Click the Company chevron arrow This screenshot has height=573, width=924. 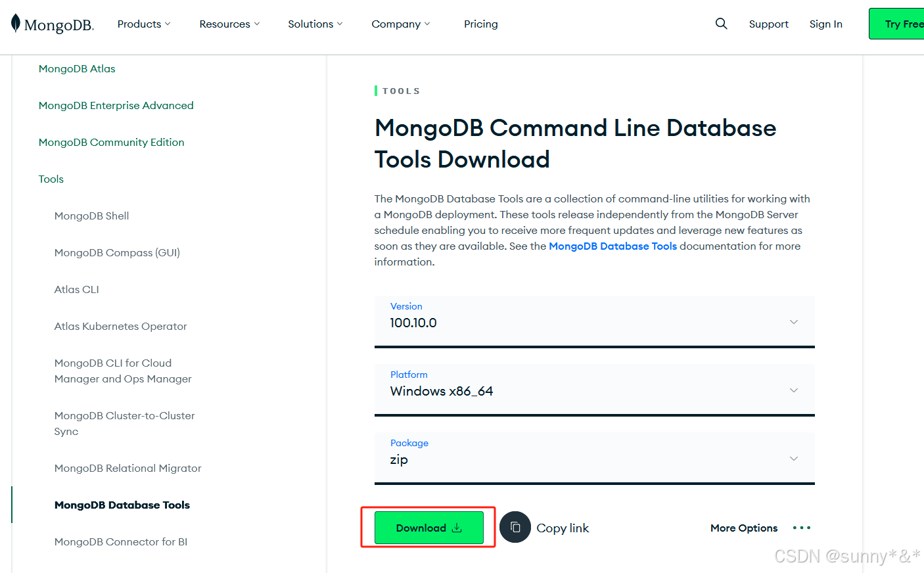pos(427,24)
